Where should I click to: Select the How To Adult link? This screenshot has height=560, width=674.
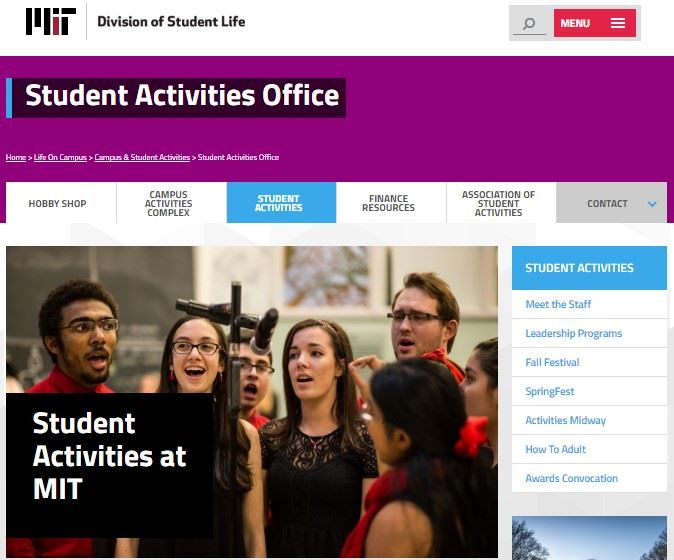coord(555,449)
